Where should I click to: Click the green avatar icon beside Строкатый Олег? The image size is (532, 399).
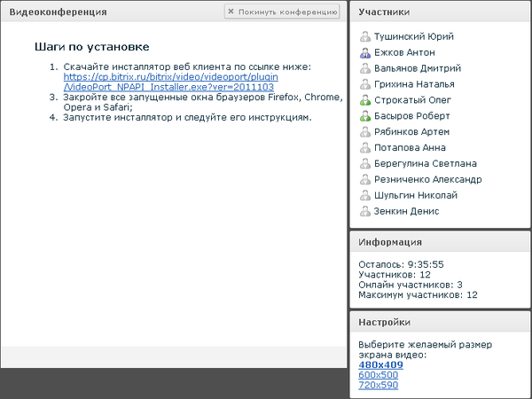[364, 100]
